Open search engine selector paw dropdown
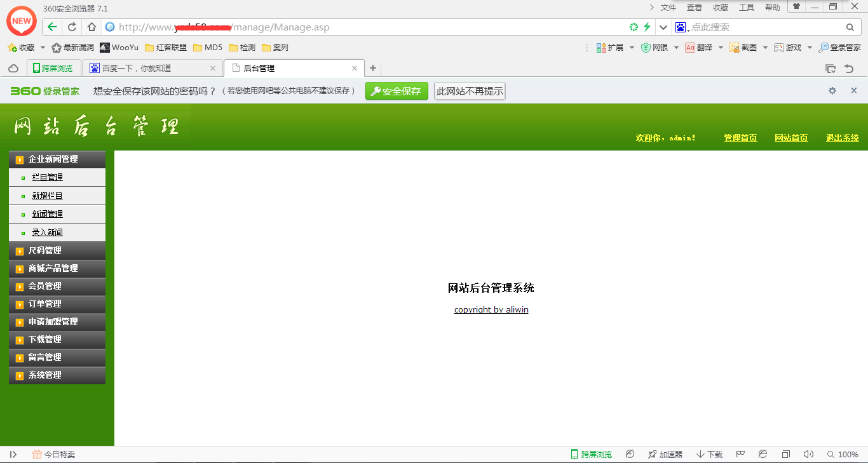The width and height of the screenshot is (868, 463). [682, 27]
